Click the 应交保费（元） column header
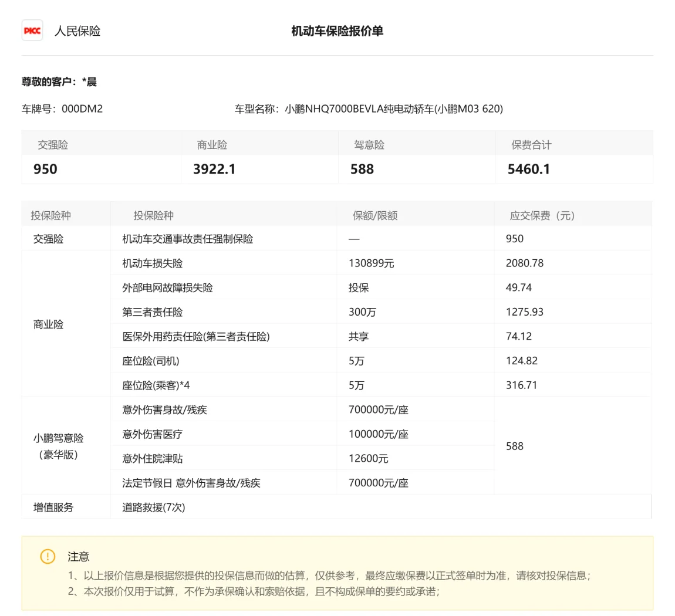675x616 pixels. click(x=542, y=215)
